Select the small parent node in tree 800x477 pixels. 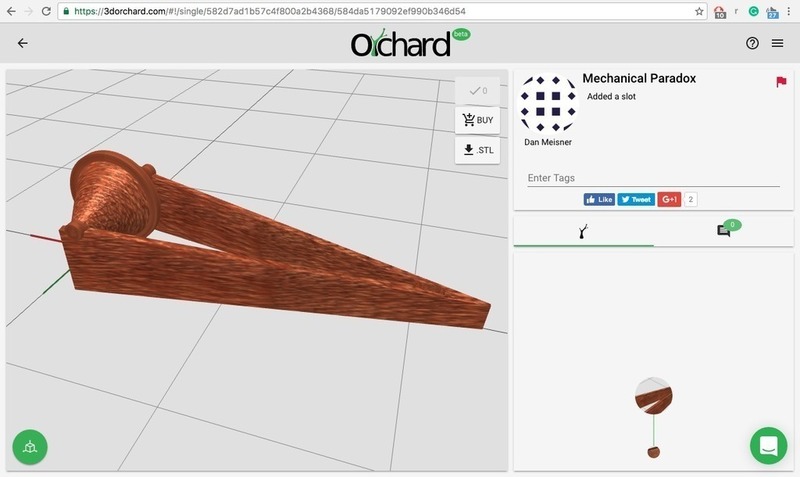(654, 452)
